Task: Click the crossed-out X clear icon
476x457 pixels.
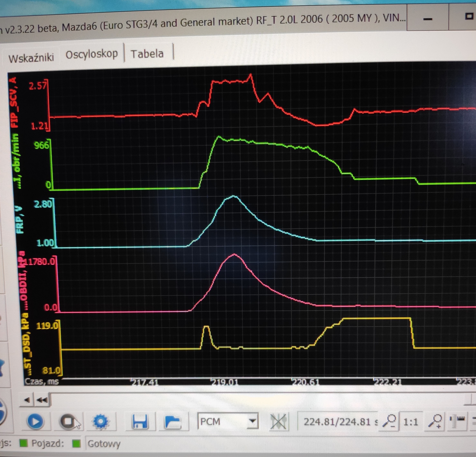Action: 278,422
